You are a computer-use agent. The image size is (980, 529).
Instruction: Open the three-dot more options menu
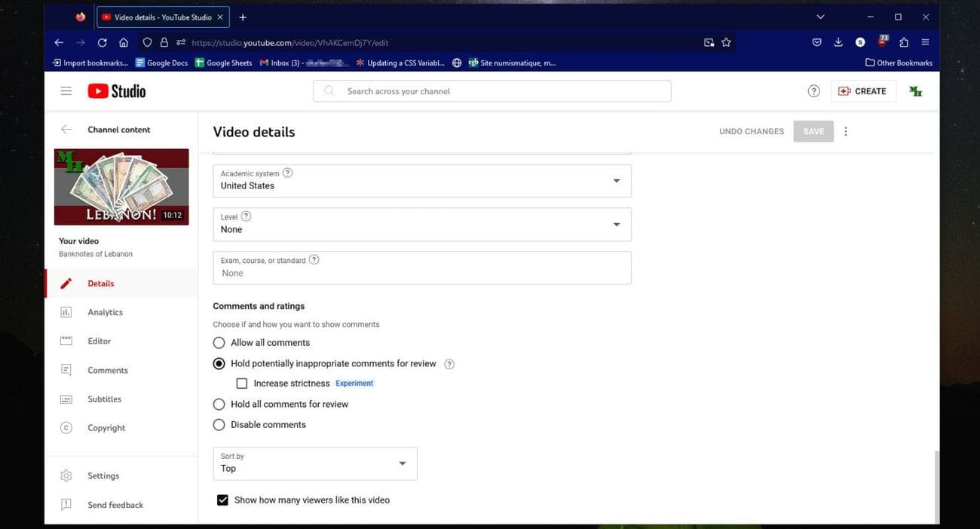click(x=845, y=131)
